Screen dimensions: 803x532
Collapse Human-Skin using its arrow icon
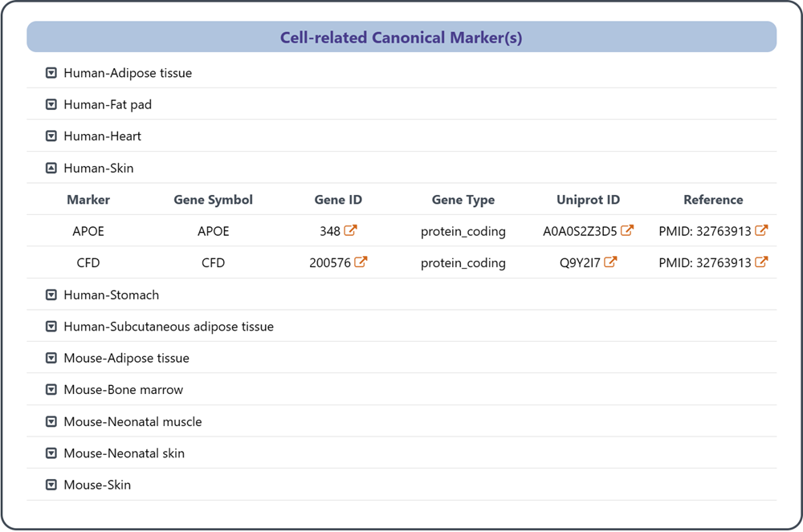click(51, 169)
